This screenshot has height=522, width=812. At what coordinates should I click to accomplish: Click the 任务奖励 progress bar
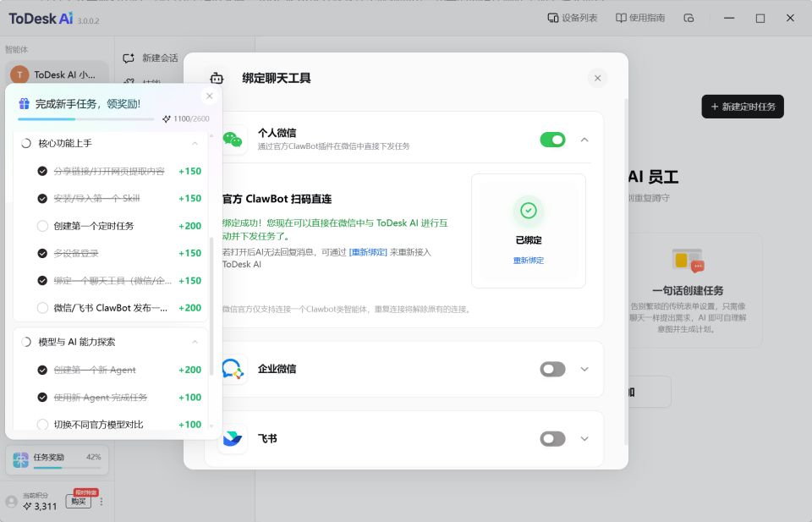tap(68, 468)
